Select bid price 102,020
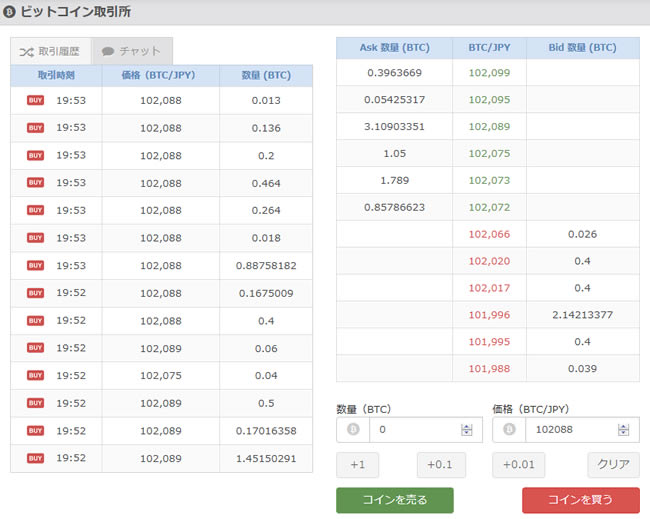The height and width of the screenshot is (519, 650). (x=489, y=261)
